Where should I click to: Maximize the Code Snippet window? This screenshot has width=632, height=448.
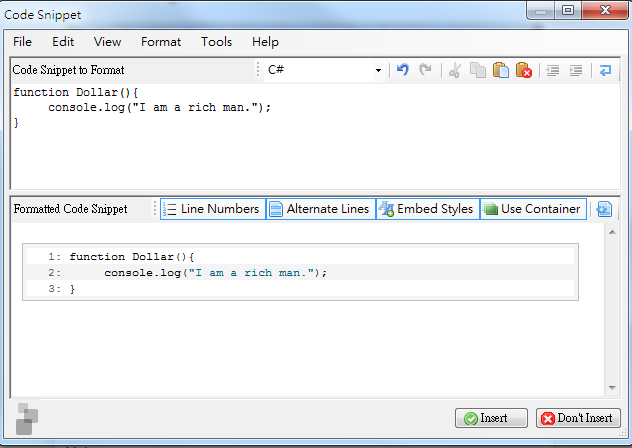[x=568, y=10]
